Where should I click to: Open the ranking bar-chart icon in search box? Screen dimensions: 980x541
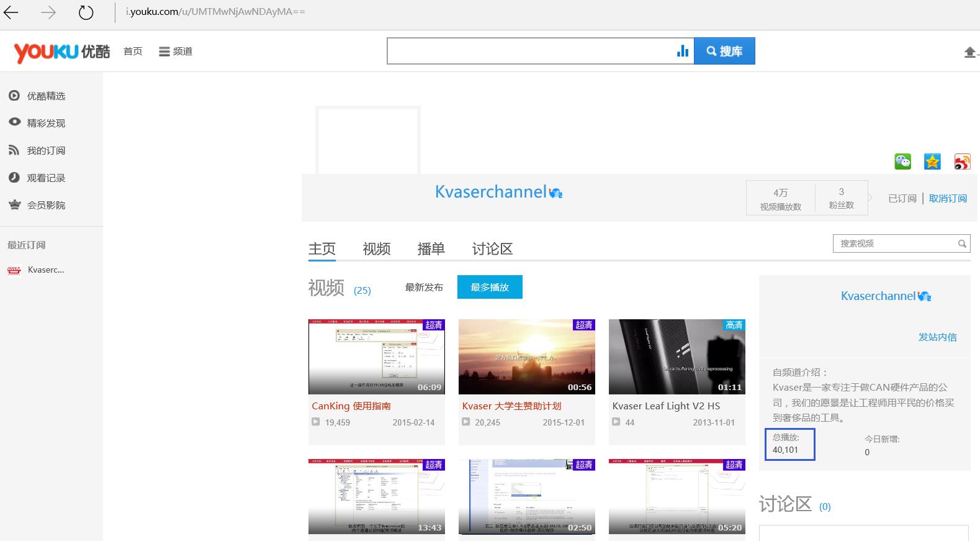683,51
